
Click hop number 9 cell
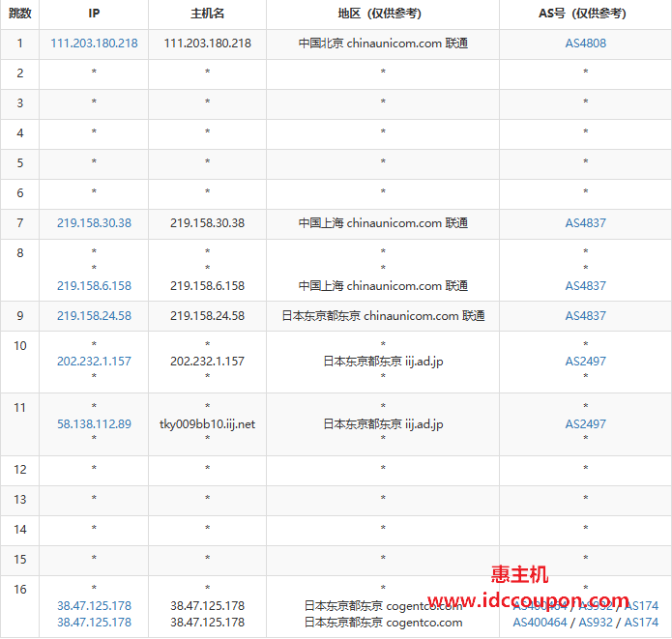(19, 316)
